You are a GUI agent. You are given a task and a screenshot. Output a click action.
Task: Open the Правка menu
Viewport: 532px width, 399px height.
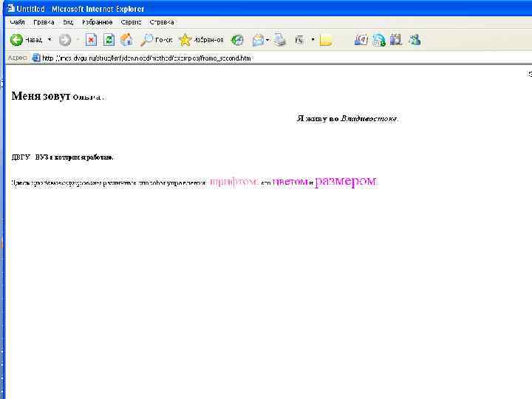point(44,22)
